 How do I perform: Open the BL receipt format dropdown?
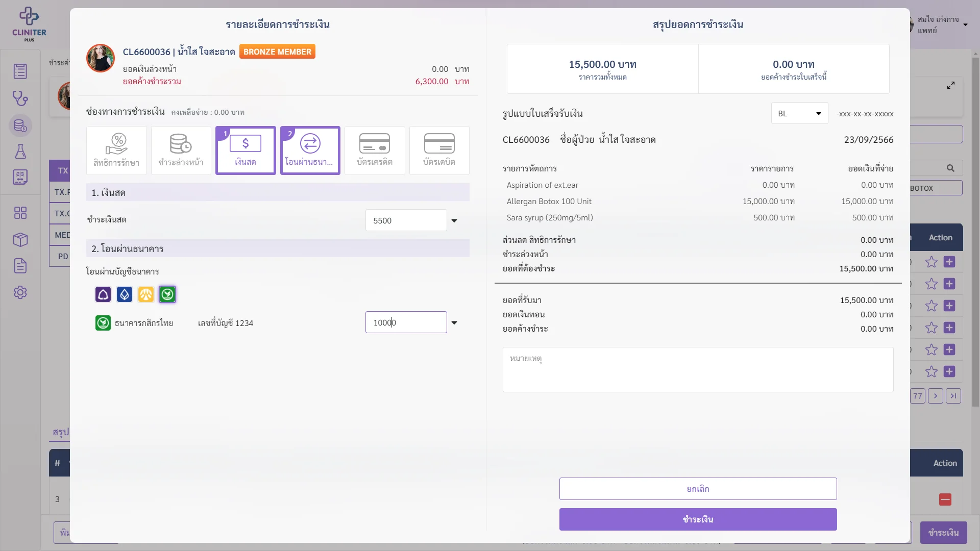coord(799,113)
